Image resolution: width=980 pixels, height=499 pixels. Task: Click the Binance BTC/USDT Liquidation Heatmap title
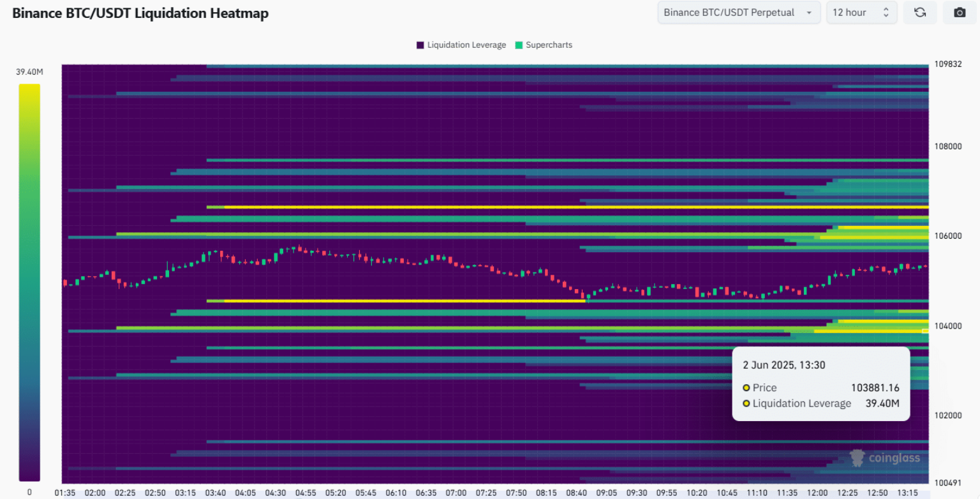point(140,13)
